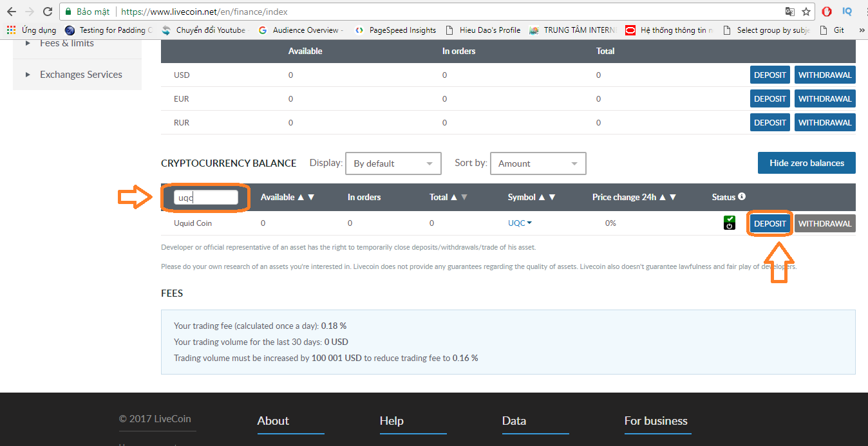Image resolution: width=868 pixels, height=446 pixels.
Task: Open the Display 'By default' dropdown
Action: click(393, 163)
